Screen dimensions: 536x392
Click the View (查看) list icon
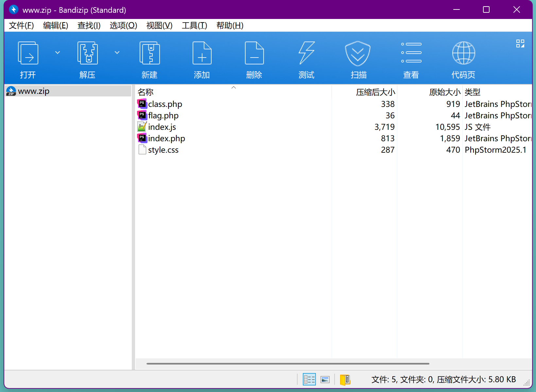tap(411, 54)
